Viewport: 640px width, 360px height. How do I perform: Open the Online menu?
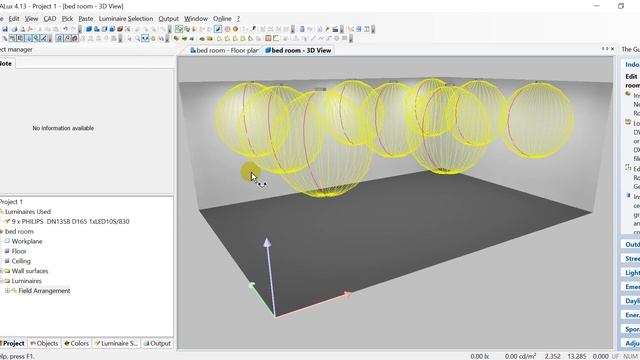(x=222, y=19)
